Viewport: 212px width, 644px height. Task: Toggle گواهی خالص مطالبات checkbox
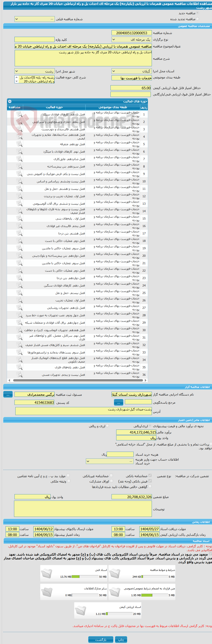pyautogui.click(x=150, y=486)
